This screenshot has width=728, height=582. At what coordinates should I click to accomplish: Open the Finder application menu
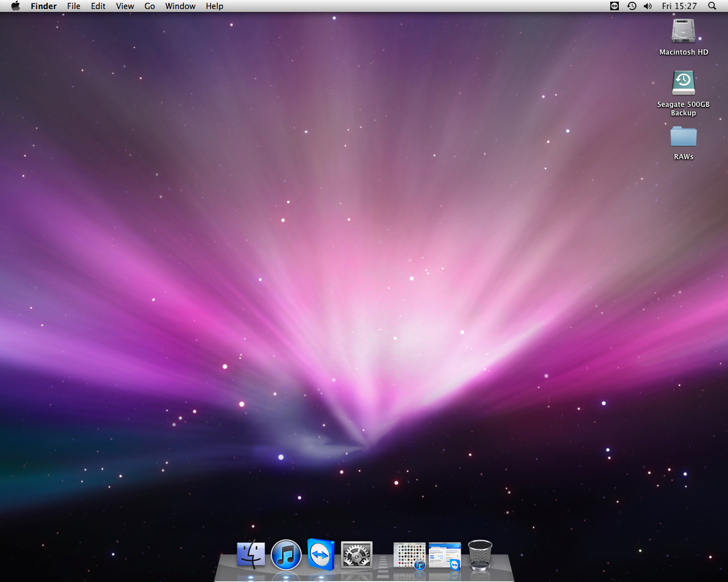click(x=44, y=6)
